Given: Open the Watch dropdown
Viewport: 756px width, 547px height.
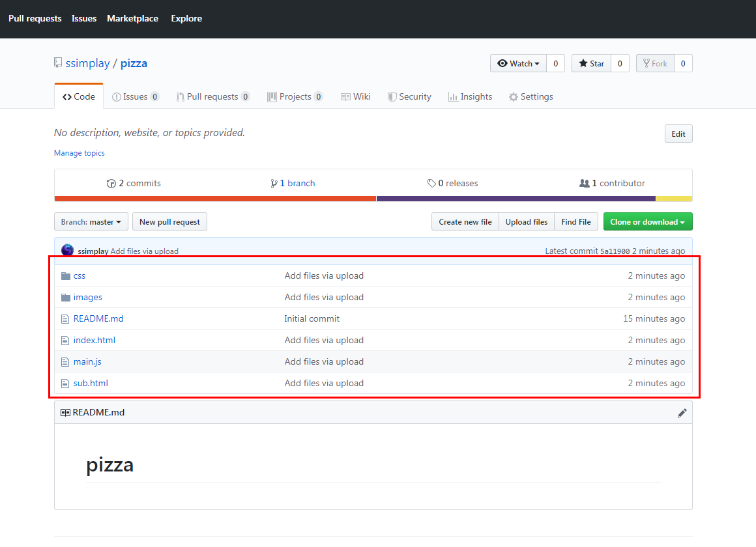Looking at the screenshot, I should coord(518,64).
